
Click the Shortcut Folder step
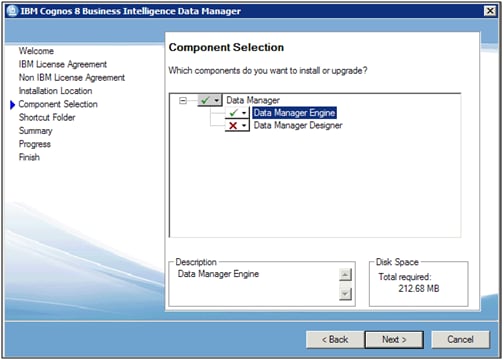[47, 117]
